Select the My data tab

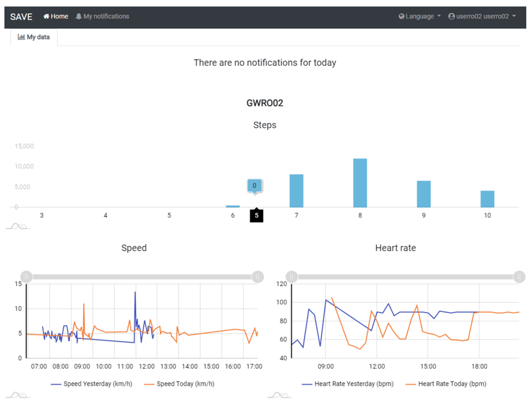pyautogui.click(x=34, y=37)
